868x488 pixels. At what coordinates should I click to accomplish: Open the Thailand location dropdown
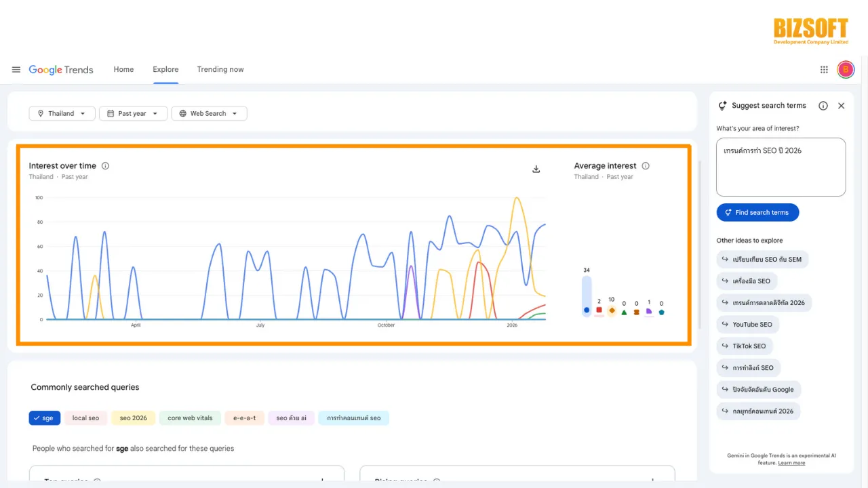tap(62, 113)
